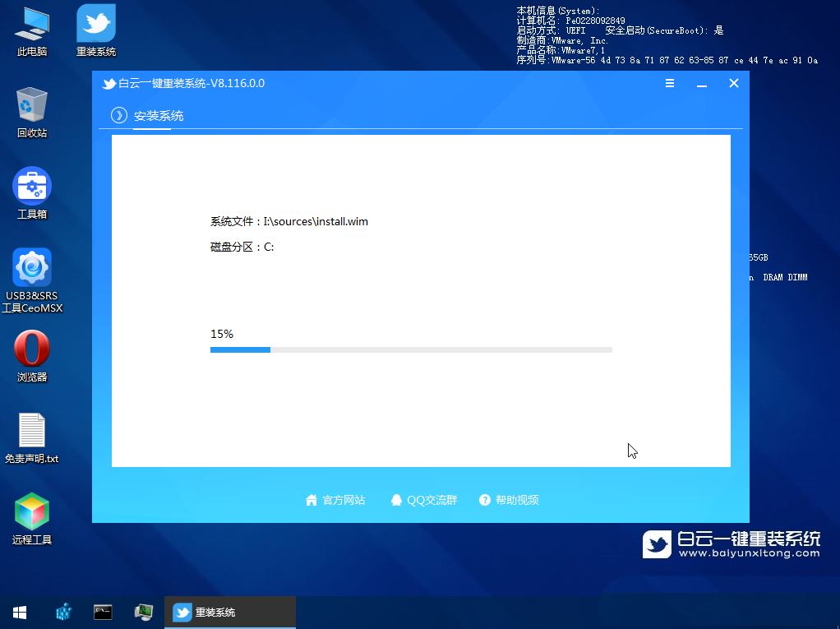
Task: Open Command Prompt from the taskbar
Action: click(102, 612)
